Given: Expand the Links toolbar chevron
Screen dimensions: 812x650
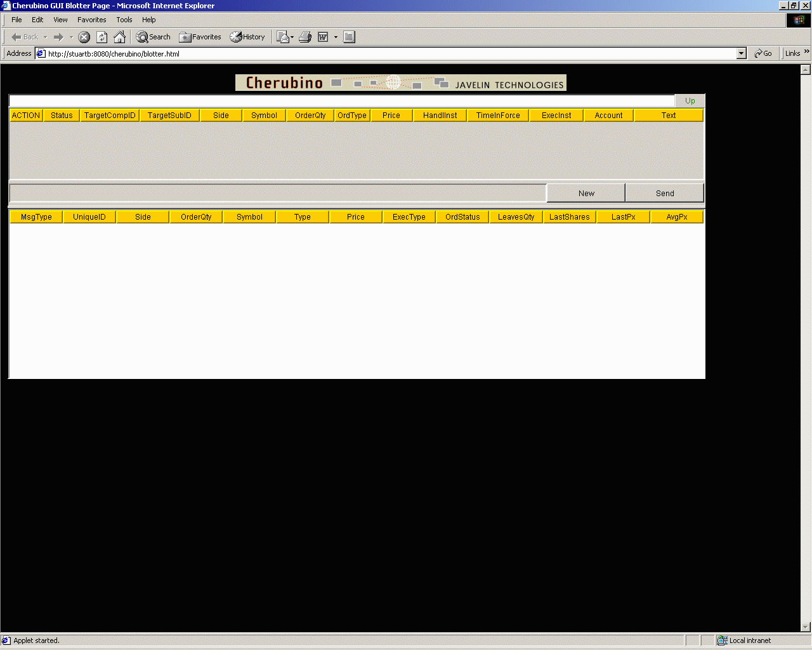Looking at the screenshot, I should pyautogui.click(x=807, y=52).
